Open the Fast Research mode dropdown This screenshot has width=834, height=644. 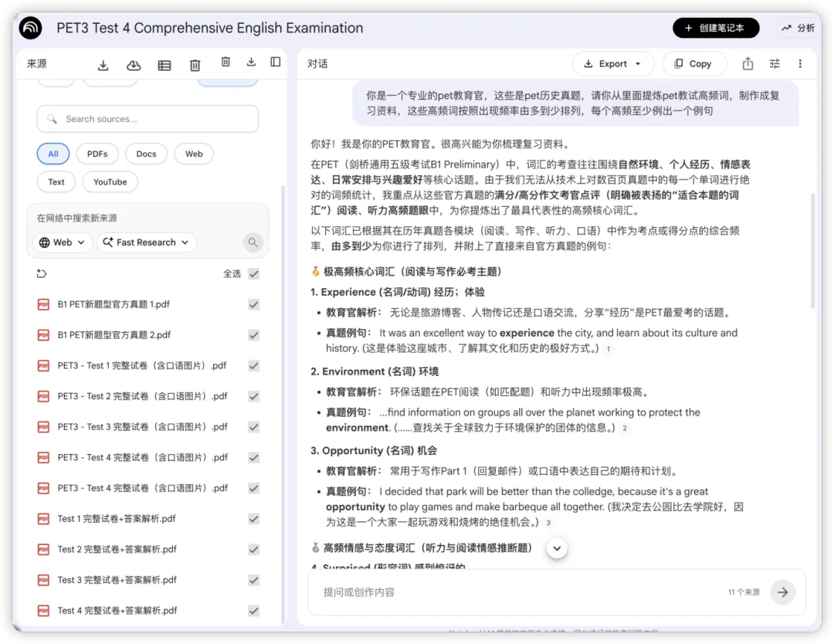(146, 242)
